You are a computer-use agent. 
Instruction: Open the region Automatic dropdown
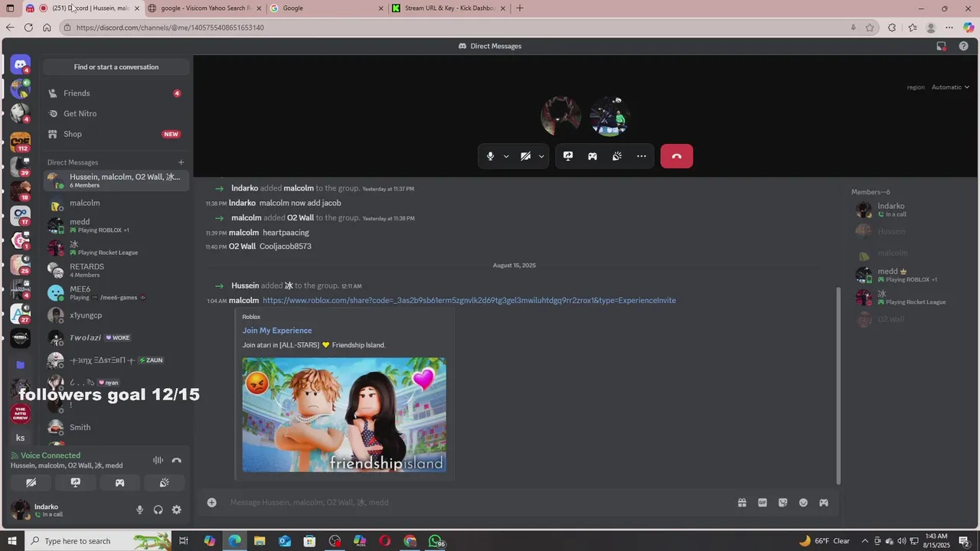(x=950, y=87)
